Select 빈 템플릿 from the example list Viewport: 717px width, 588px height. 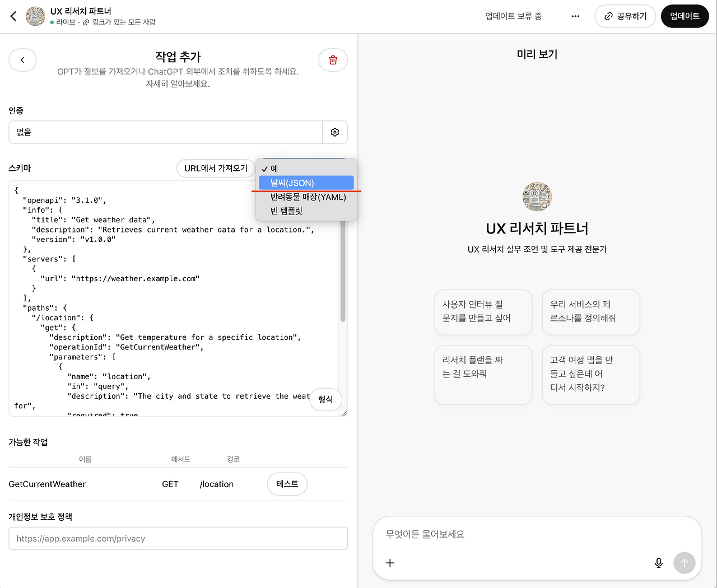pos(286,211)
